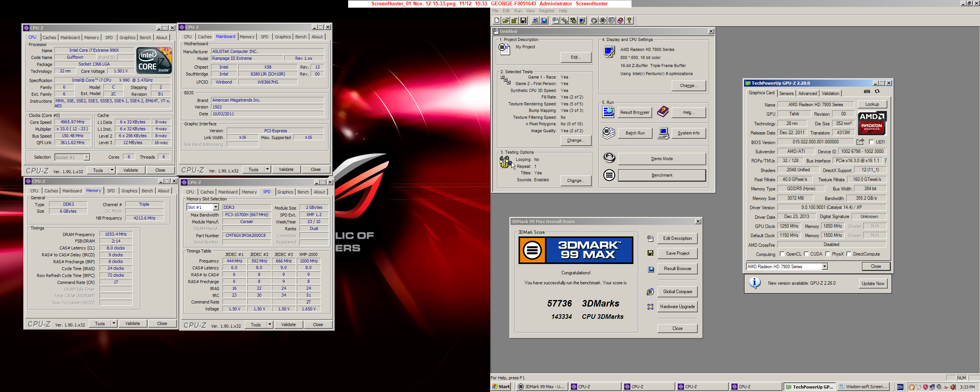980x392 pixels.
Task: Click the Batch Run button in 3DMark
Action: (x=635, y=133)
